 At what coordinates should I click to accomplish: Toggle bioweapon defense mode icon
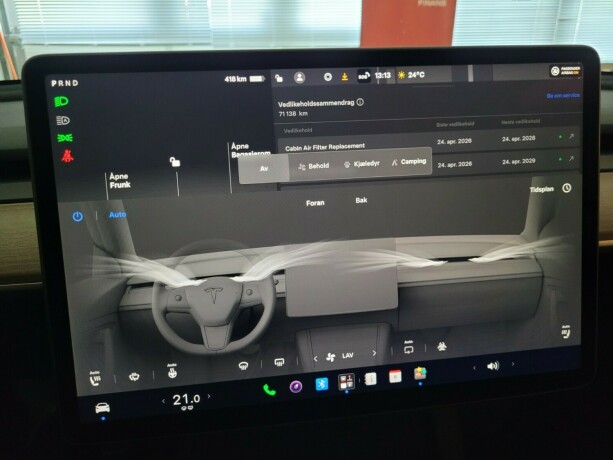coord(442,346)
